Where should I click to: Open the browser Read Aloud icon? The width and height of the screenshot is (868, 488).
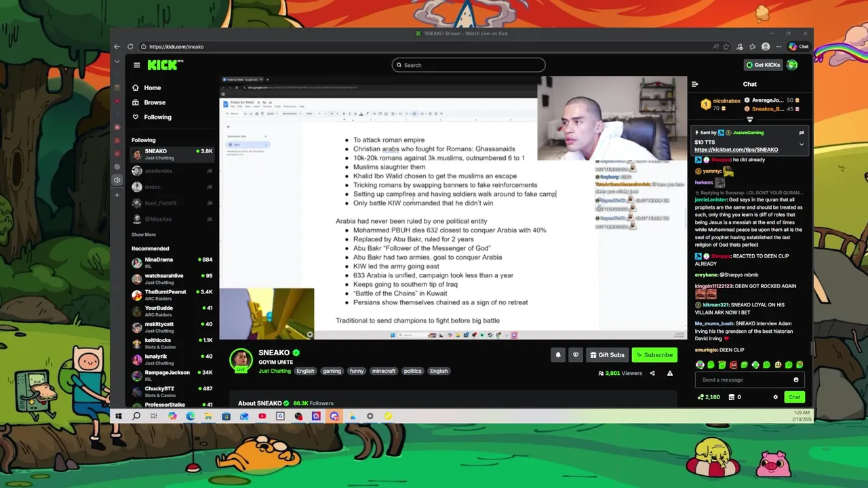715,47
